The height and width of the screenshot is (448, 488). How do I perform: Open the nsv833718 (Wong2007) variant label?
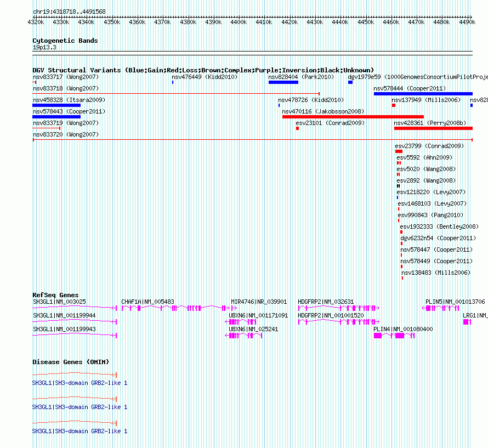coord(66,88)
